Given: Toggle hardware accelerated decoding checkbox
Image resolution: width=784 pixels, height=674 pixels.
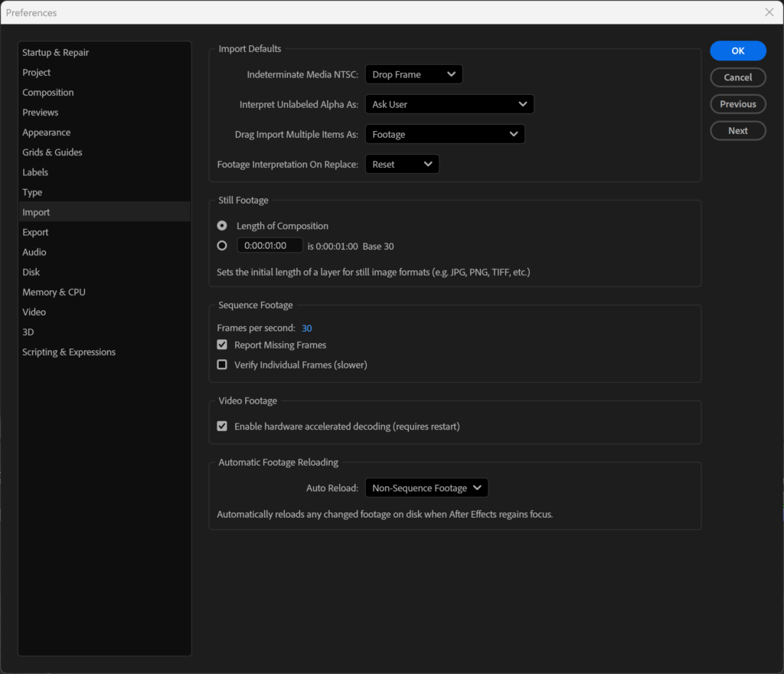Looking at the screenshot, I should coord(222,426).
